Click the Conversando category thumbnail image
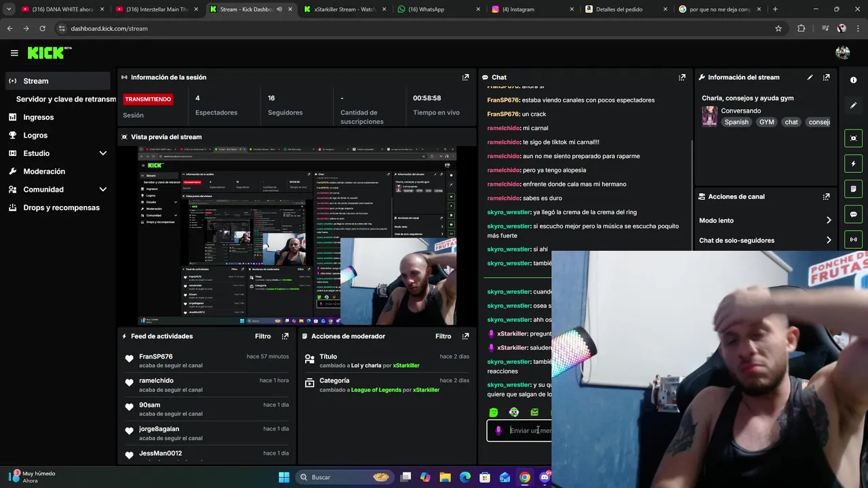Viewport: 868px width, 488px height. coord(709,116)
